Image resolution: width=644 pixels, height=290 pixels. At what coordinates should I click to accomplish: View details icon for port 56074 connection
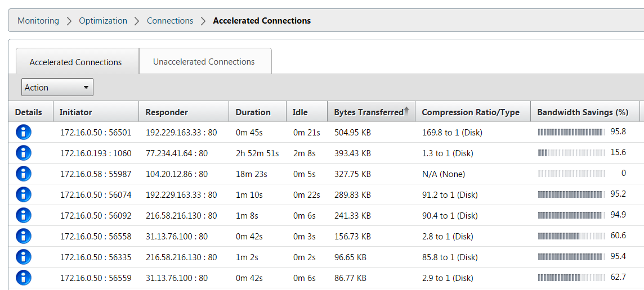(x=24, y=194)
